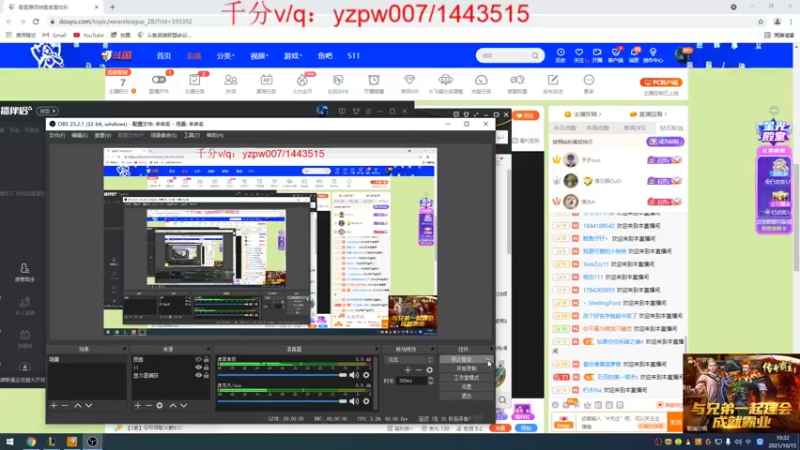Open microphone/Aux settings gear

pos(366,402)
